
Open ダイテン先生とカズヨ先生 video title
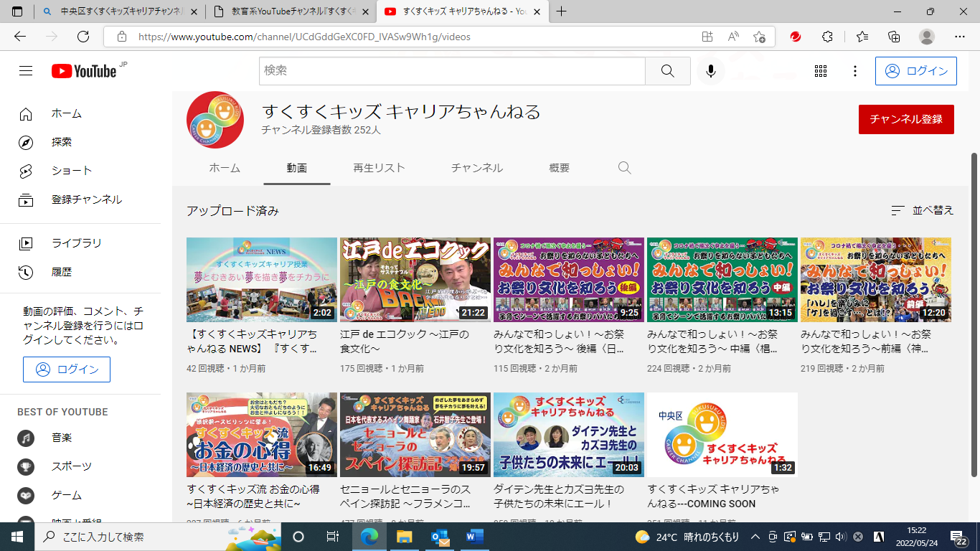[x=559, y=496]
